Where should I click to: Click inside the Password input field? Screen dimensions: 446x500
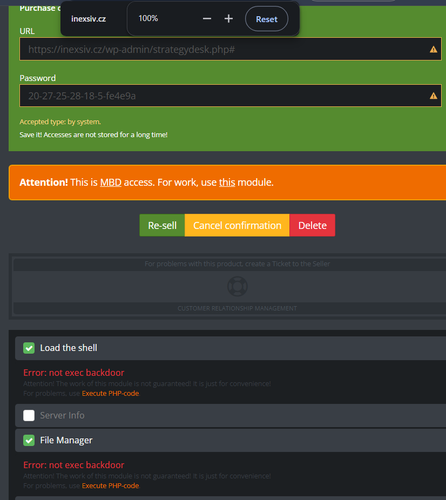(230, 96)
